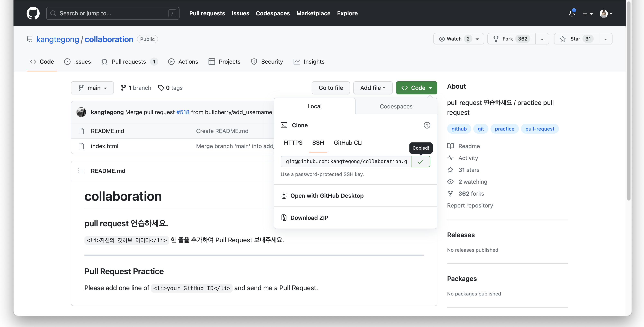The width and height of the screenshot is (644, 327).
Task: Open the index.html file
Action: point(104,146)
